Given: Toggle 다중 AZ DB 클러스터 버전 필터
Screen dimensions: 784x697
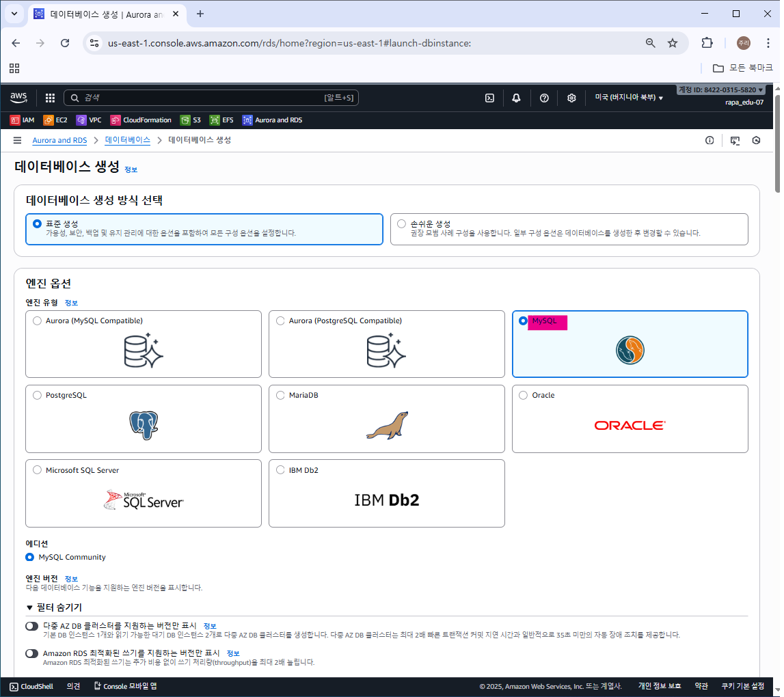Looking at the screenshot, I should 32,626.
